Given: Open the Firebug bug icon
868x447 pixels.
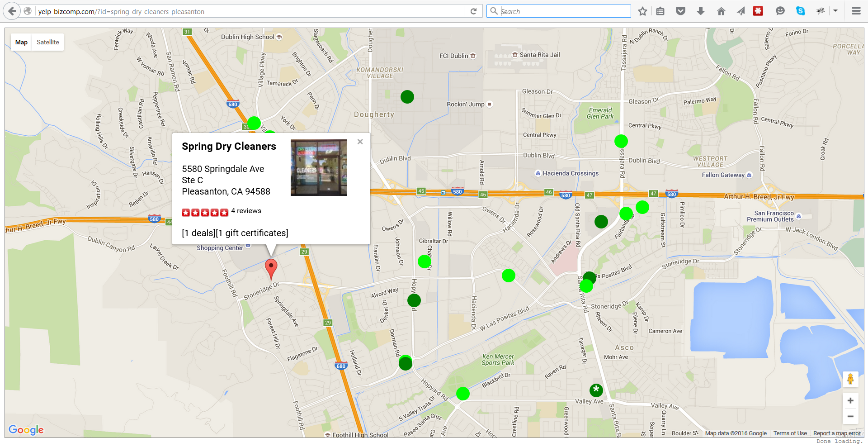Looking at the screenshot, I should [x=821, y=11].
